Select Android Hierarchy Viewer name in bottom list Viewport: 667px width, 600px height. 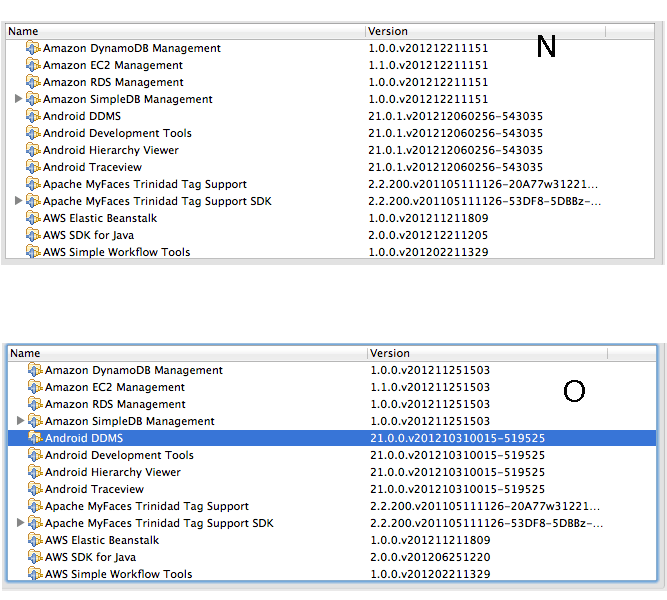click(x=113, y=473)
